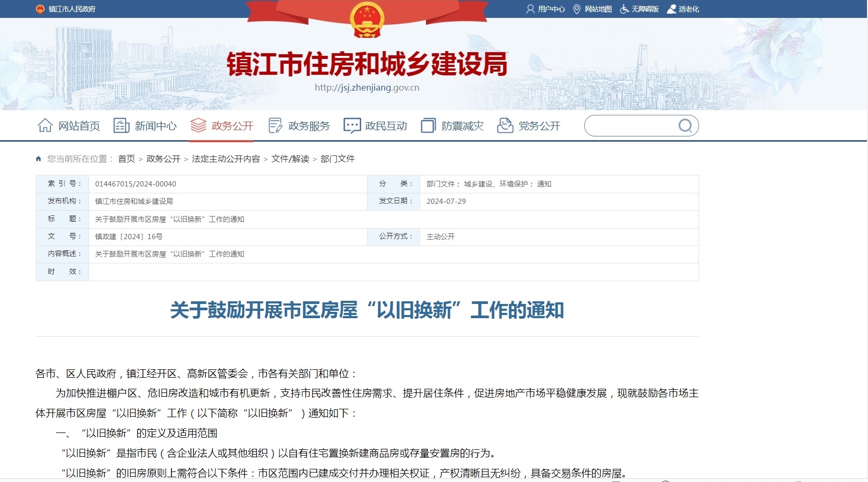868x482 pixels.
Task: Click the 分类 value 部门文件；城乡建设、环境保护；通知
Action: (x=489, y=184)
